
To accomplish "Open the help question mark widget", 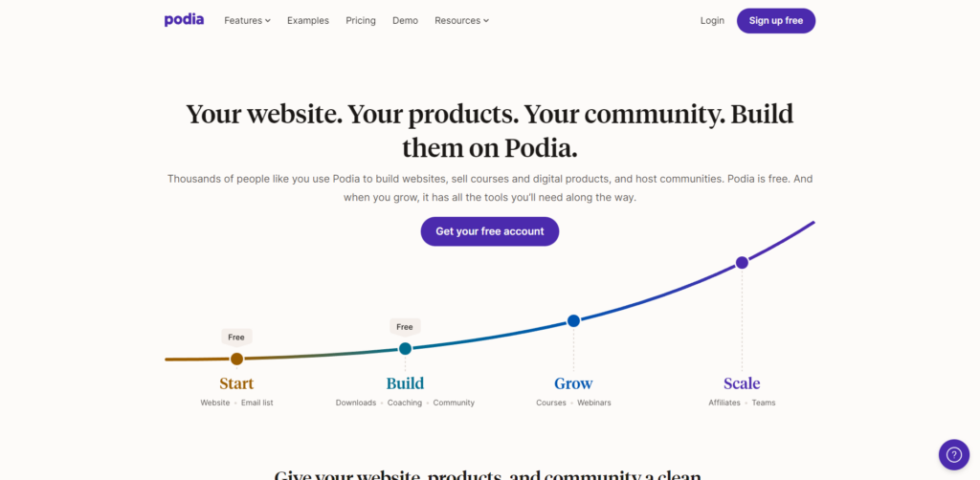I will (954, 454).
